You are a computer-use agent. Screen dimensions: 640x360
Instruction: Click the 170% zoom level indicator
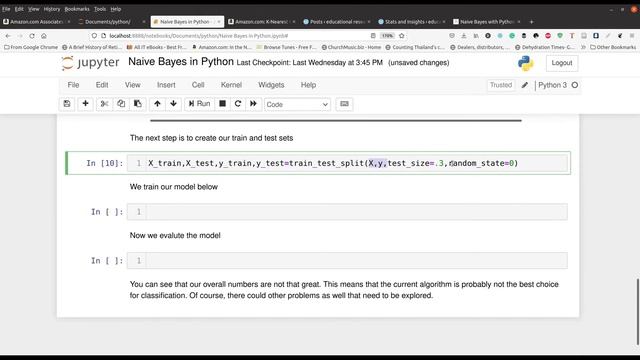(x=387, y=36)
